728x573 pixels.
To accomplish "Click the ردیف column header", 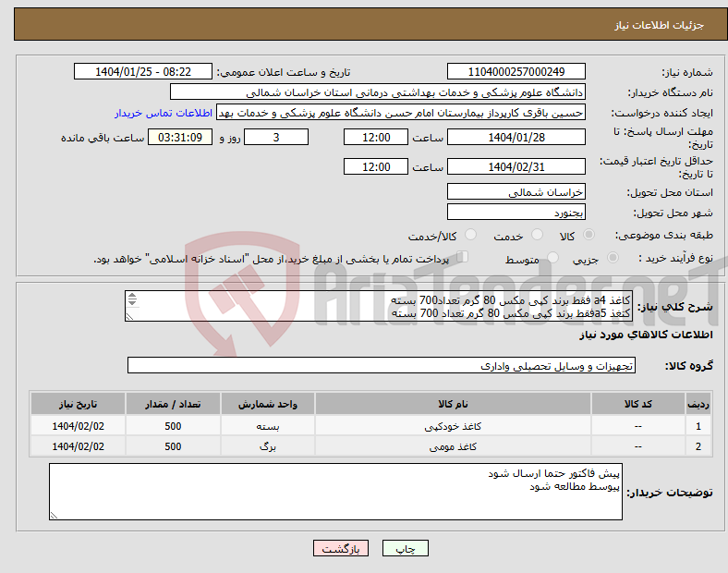I will 698,404.
